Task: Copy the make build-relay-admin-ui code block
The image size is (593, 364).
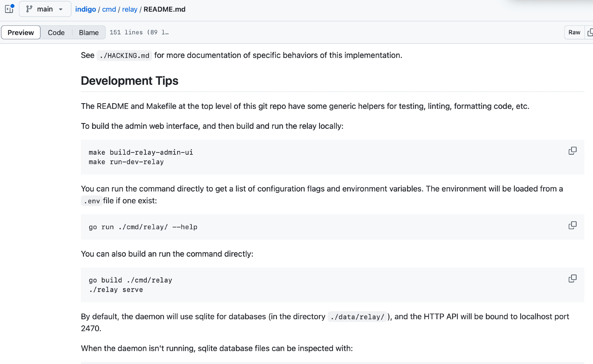Action: click(572, 151)
